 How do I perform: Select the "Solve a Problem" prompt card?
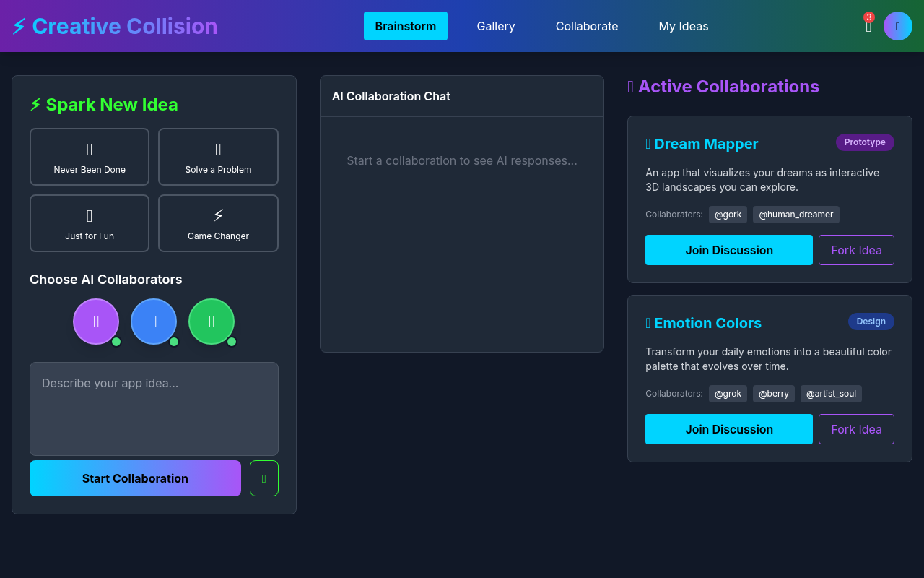(218, 157)
